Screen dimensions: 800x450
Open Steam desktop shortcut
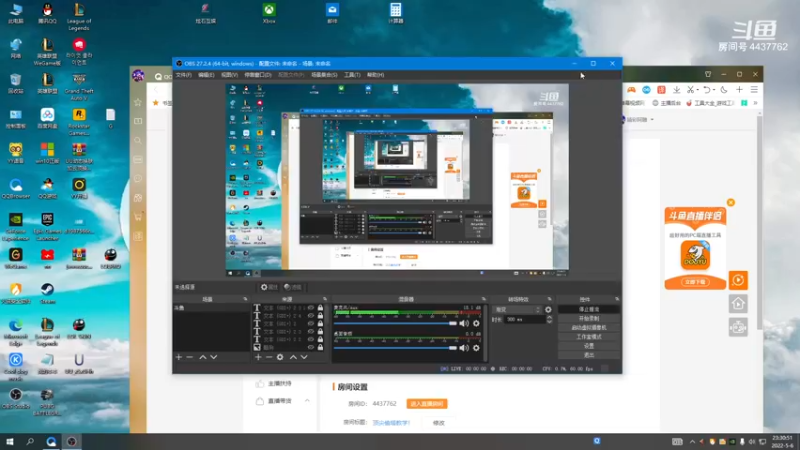click(47, 293)
